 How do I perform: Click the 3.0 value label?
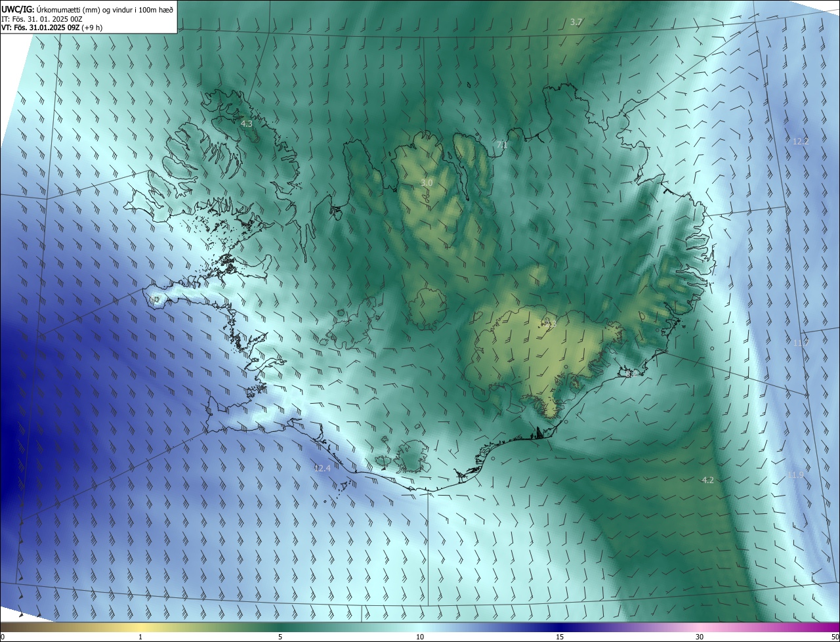tap(427, 182)
